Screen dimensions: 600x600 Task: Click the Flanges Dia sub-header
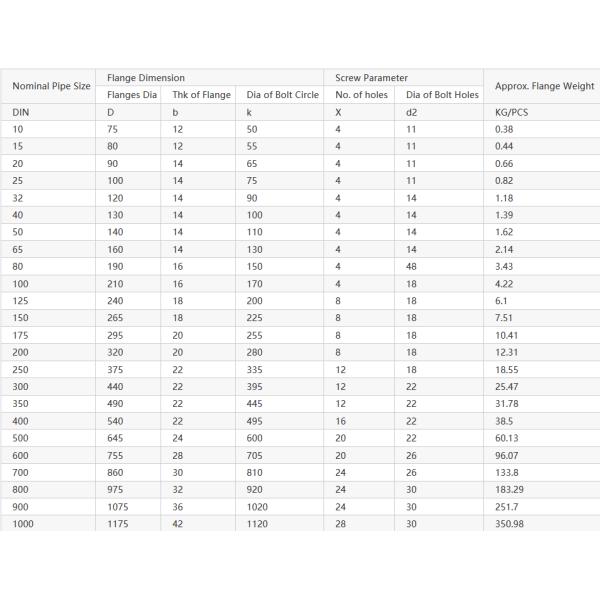(x=132, y=95)
